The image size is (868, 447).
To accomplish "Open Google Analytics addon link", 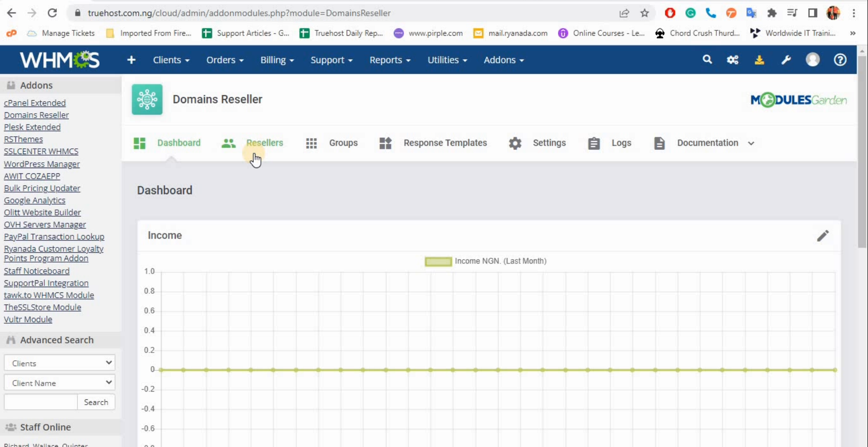I will tap(35, 200).
